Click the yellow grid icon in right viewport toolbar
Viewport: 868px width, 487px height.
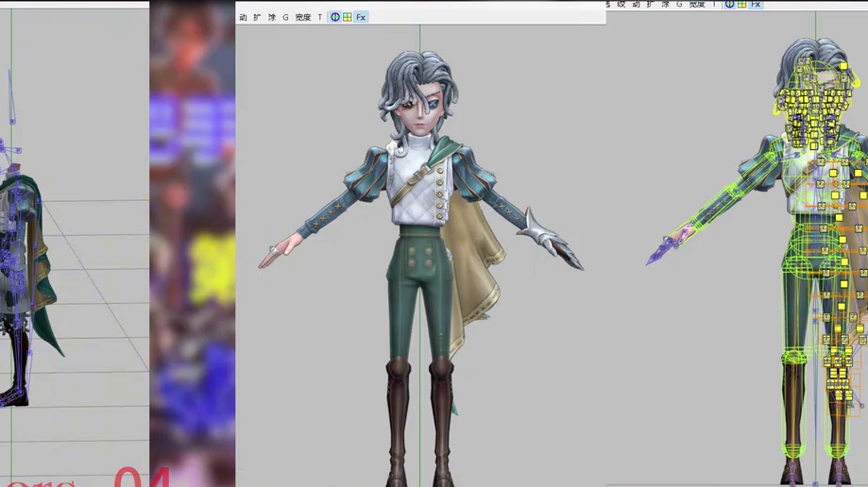pos(741,4)
